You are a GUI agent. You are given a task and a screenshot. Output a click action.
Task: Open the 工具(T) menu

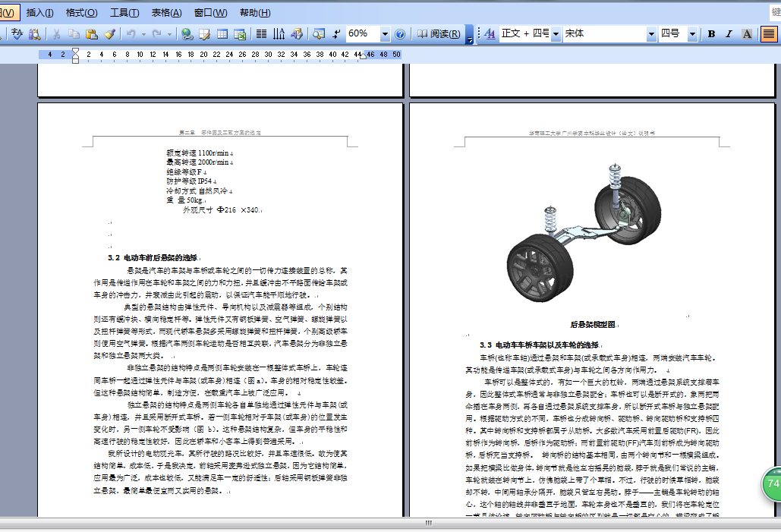click(x=124, y=12)
